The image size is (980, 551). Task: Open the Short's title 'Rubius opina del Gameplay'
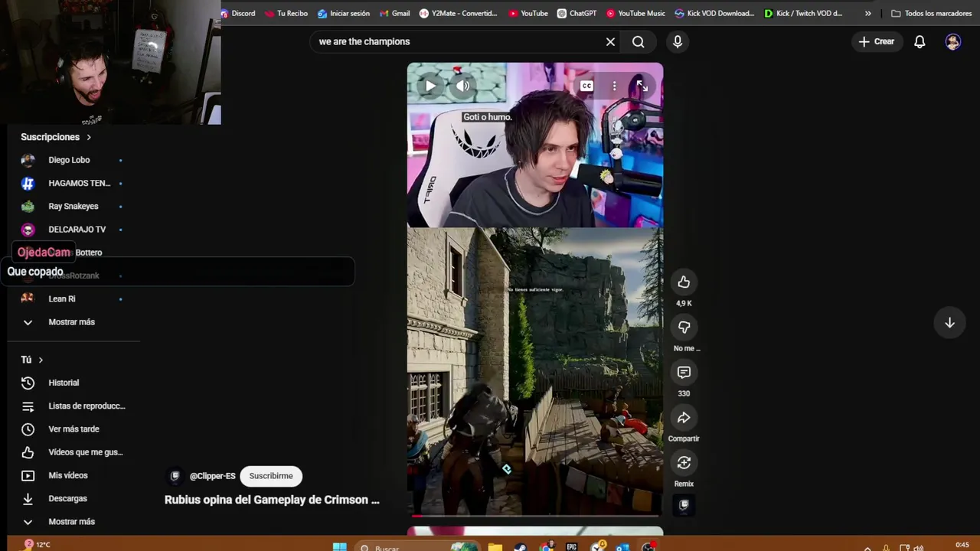coord(272,500)
